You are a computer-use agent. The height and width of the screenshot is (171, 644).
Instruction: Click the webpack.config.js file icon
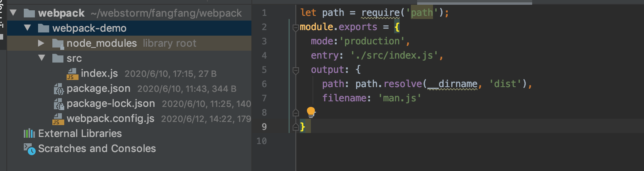pyautogui.click(x=58, y=119)
